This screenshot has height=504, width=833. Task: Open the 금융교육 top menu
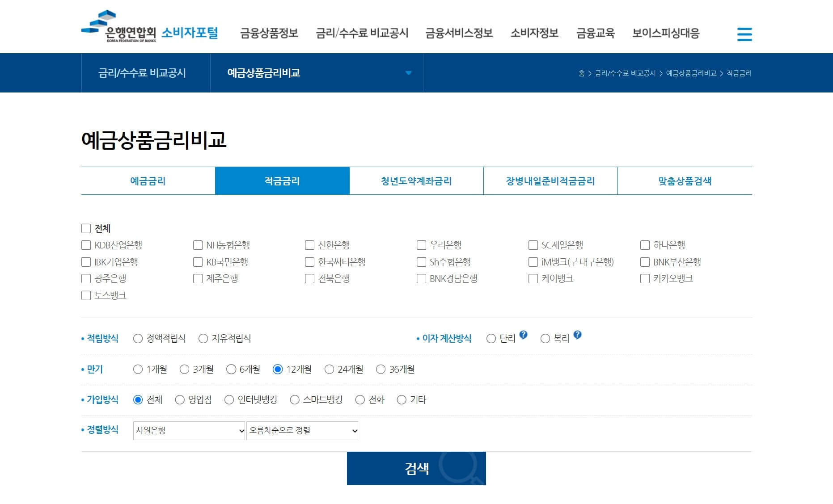click(596, 34)
